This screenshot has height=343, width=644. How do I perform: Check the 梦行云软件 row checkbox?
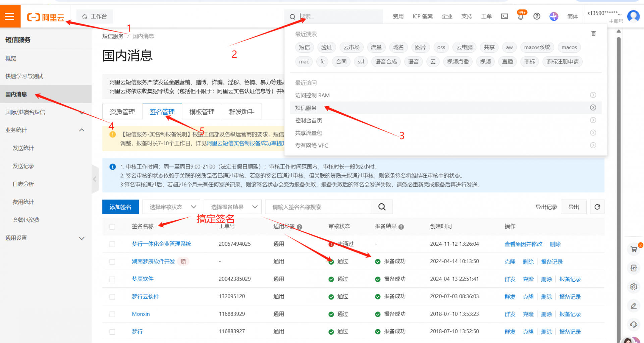coord(112,297)
